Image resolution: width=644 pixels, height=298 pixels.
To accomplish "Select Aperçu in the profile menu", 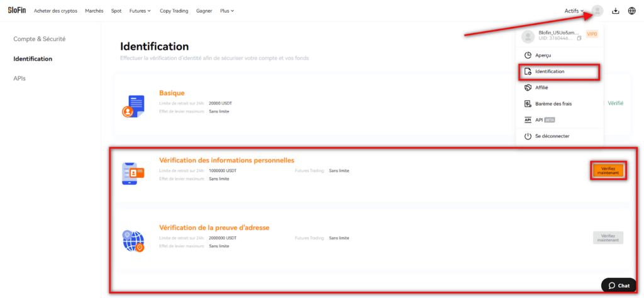I will (x=543, y=55).
